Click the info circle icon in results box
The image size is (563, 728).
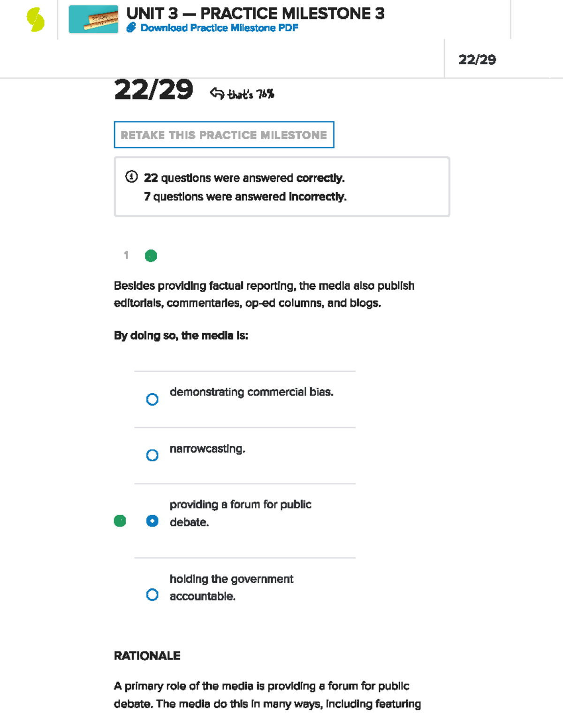[x=131, y=177]
